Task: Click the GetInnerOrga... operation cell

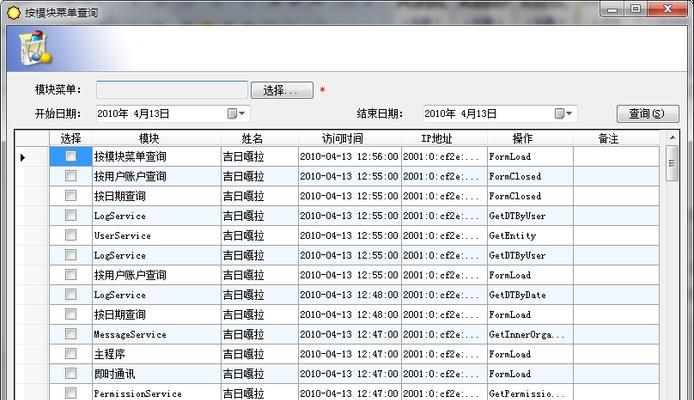Action: pyautogui.click(x=530, y=334)
